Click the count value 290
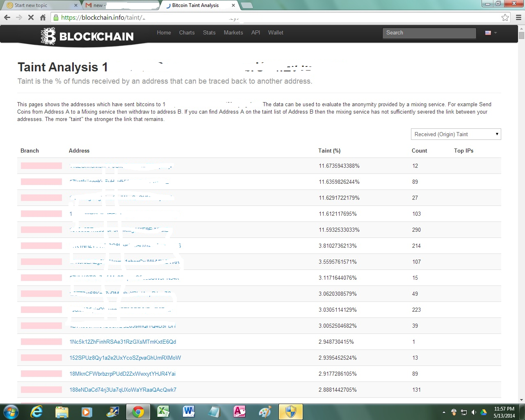 [416, 230]
